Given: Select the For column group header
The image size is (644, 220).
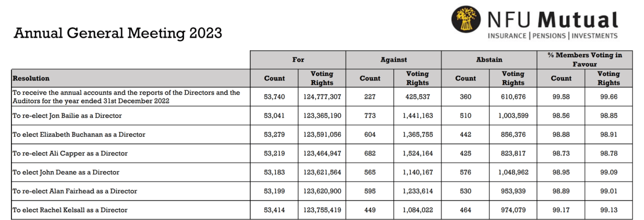Looking at the screenshot, I should point(298,59).
